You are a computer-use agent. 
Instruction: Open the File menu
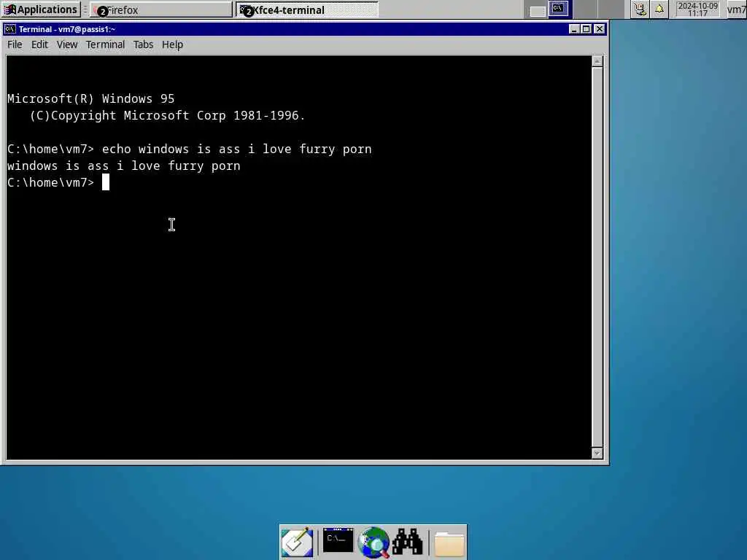pos(15,44)
